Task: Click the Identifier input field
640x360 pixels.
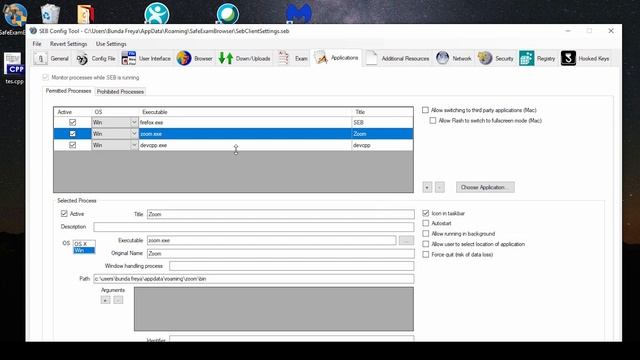Action: 291,339
